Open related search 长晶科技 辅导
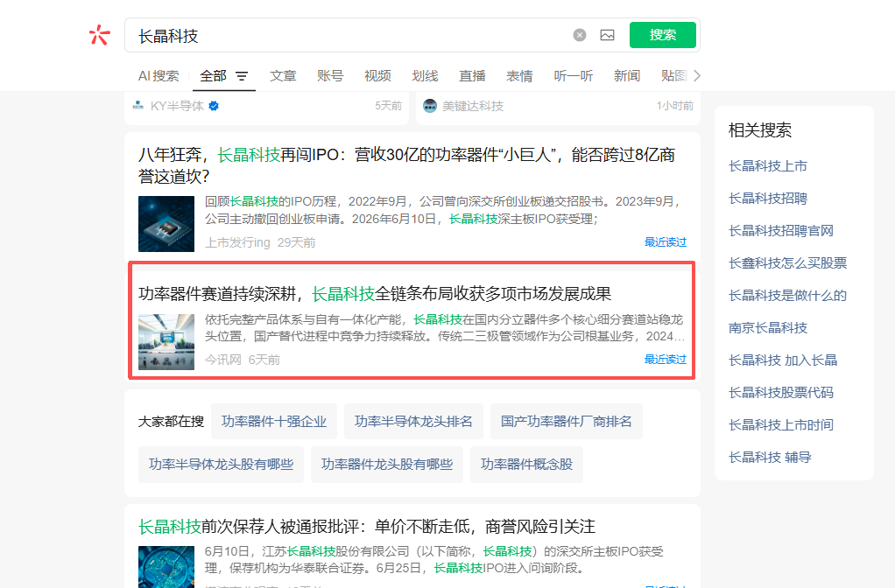This screenshot has height=588, width=895. (770, 458)
